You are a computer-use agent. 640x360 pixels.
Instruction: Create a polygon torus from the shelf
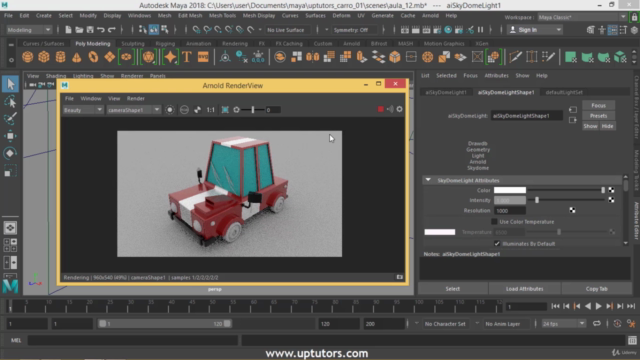(x=93, y=57)
